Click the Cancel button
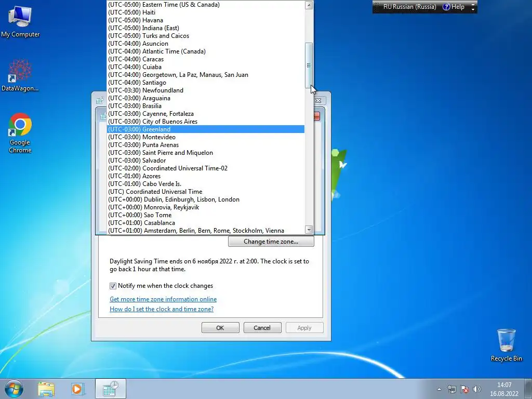The image size is (532, 399). [262, 328]
